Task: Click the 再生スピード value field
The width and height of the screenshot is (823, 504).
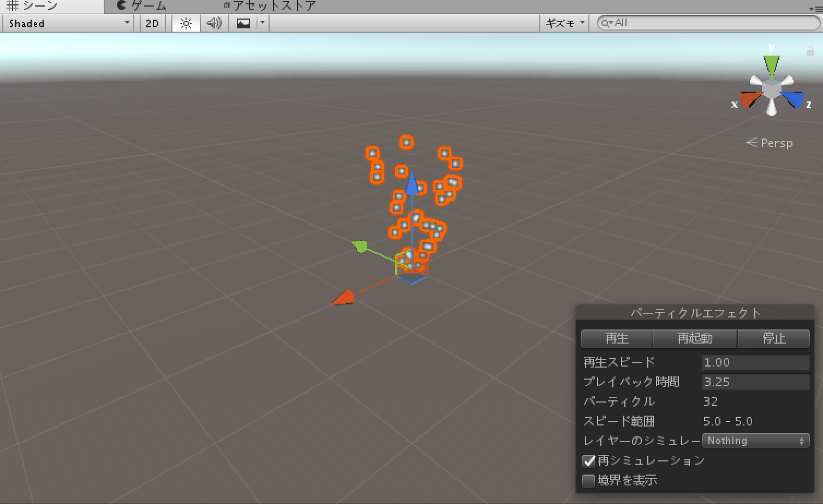Action: tap(755, 362)
